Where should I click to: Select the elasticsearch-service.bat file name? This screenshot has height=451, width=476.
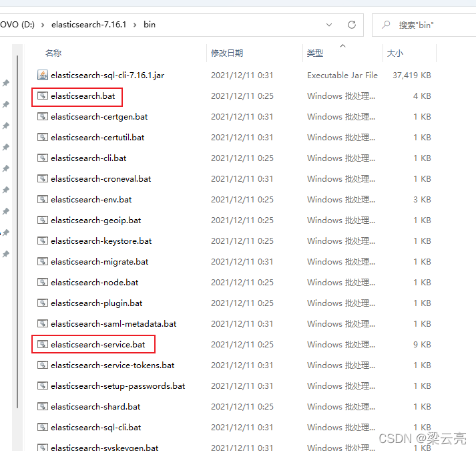tap(97, 344)
